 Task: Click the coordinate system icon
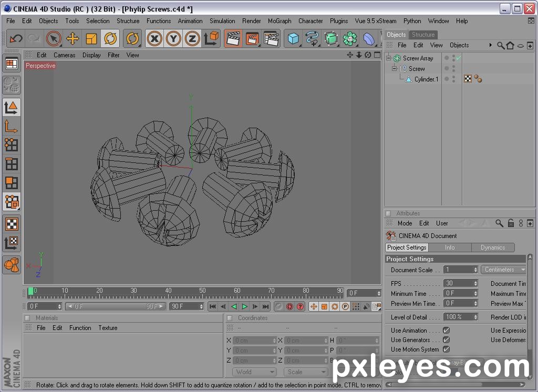coord(211,38)
